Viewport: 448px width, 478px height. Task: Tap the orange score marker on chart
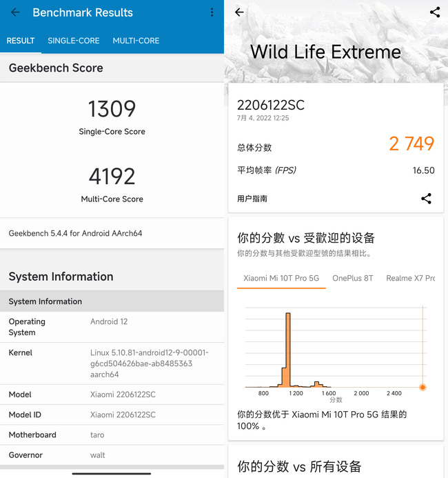tap(422, 387)
